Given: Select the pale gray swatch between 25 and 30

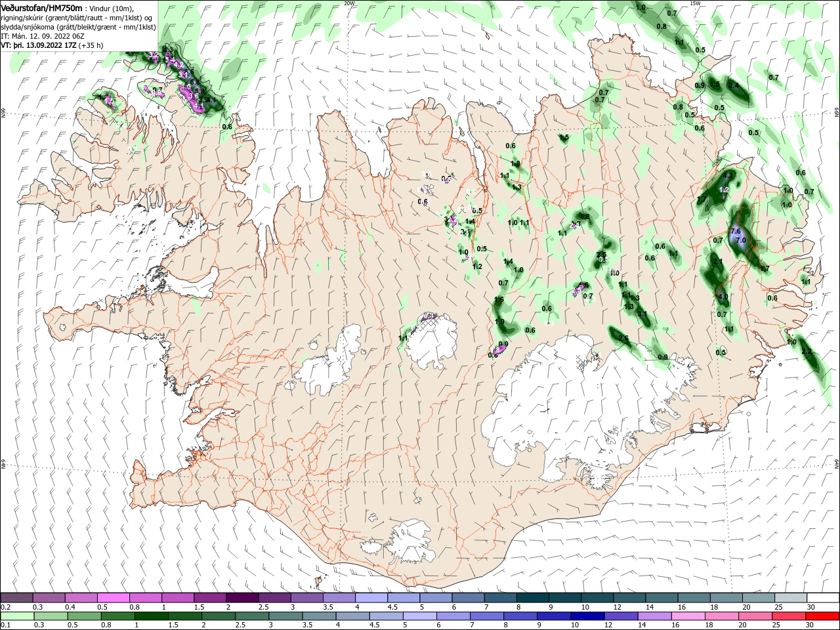Looking at the screenshot, I should 790,597.
